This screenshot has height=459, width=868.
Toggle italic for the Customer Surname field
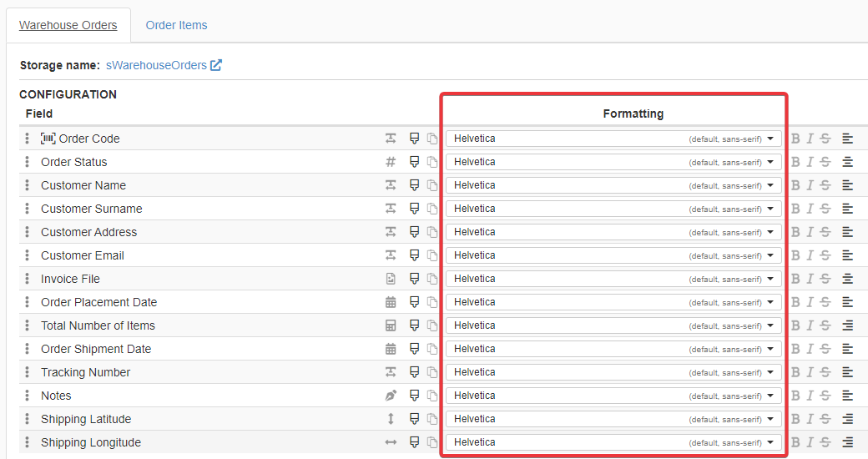coord(810,209)
